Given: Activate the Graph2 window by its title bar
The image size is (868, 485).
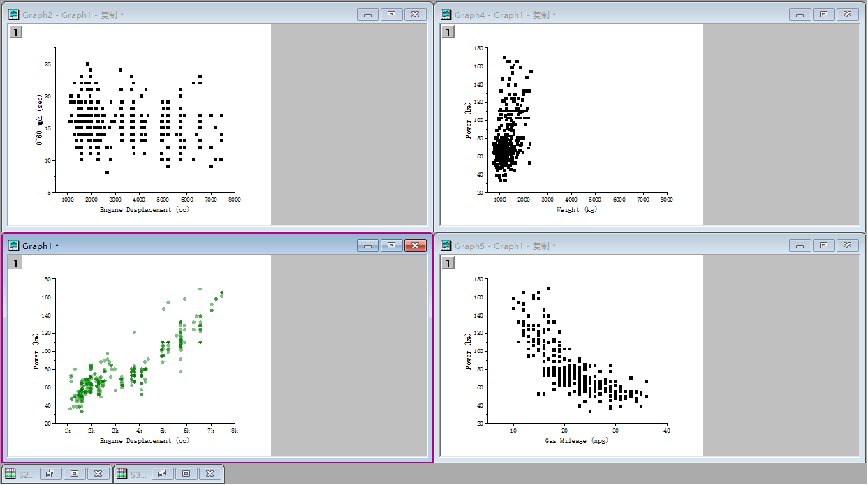Looking at the screenshot, I should (x=209, y=15).
